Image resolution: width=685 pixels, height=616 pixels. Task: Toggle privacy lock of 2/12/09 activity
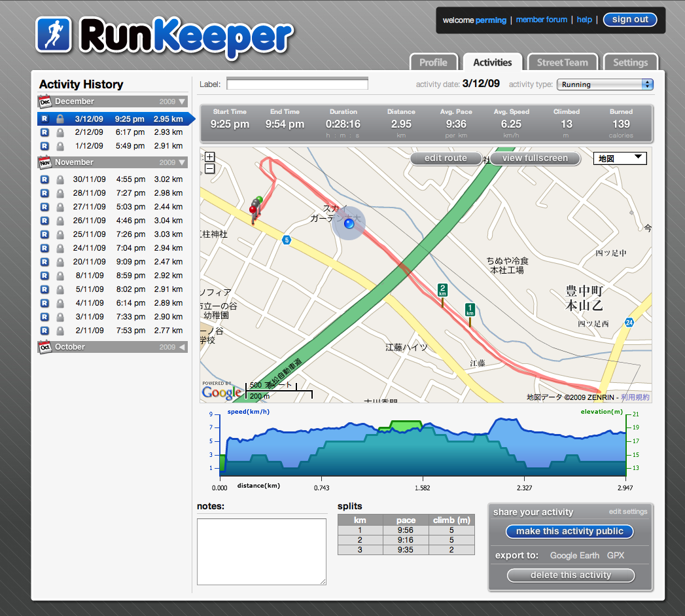(60, 132)
